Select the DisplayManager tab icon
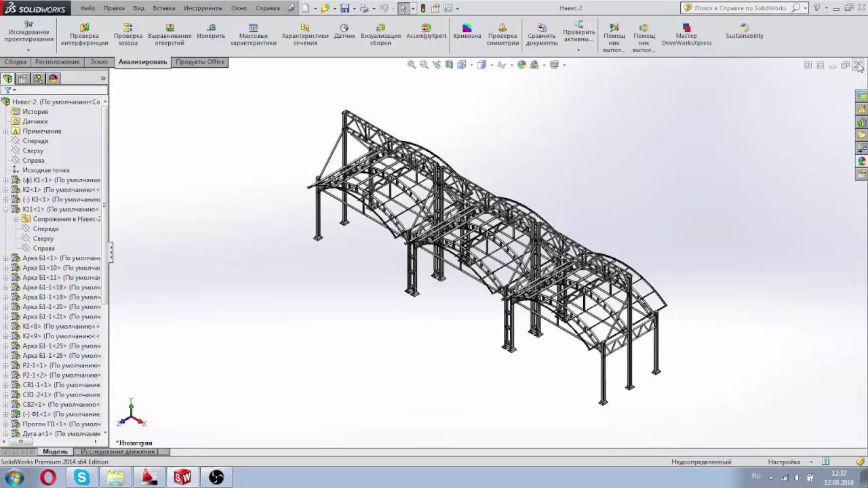The width and height of the screenshot is (868, 488). [x=53, y=79]
